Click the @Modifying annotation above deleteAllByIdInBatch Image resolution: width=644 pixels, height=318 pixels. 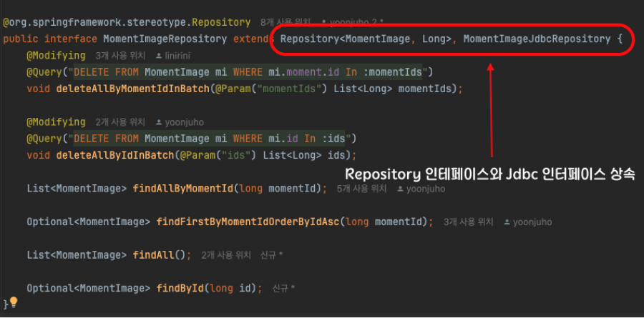[57, 122]
